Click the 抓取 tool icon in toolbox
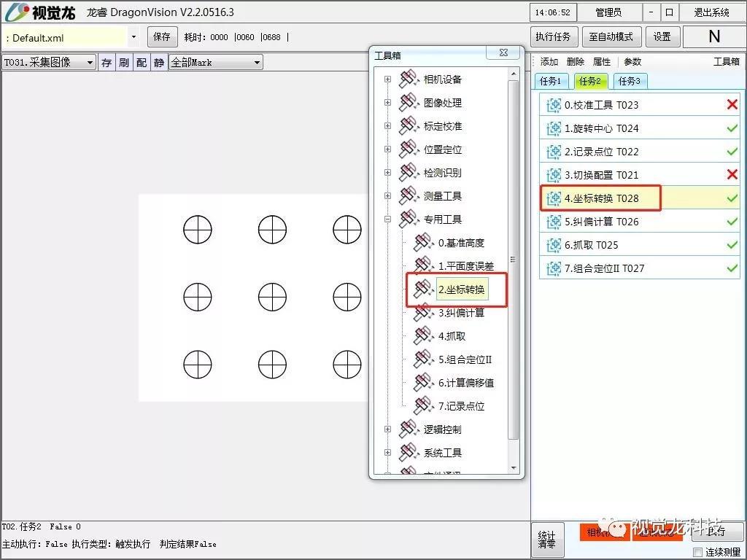The width and height of the screenshot is (747, 560). [x=423, y=336]
